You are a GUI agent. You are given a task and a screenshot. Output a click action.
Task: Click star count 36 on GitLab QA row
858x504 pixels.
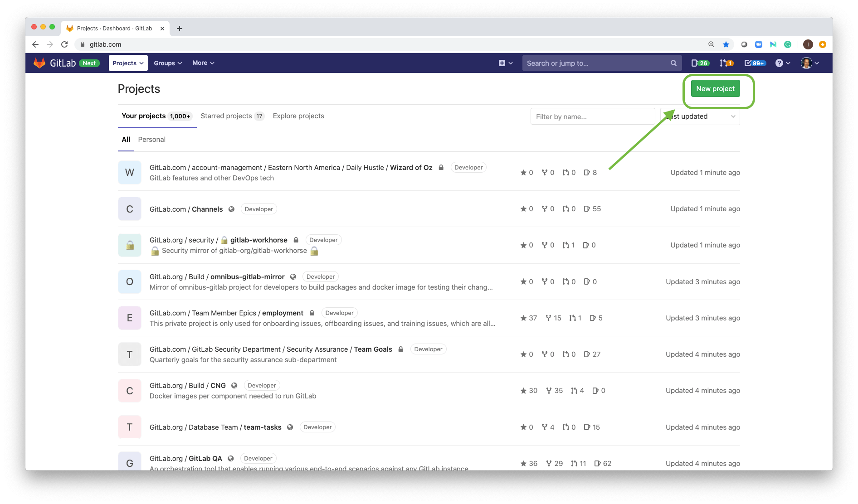pyautogui.click(x=529, y=464)
